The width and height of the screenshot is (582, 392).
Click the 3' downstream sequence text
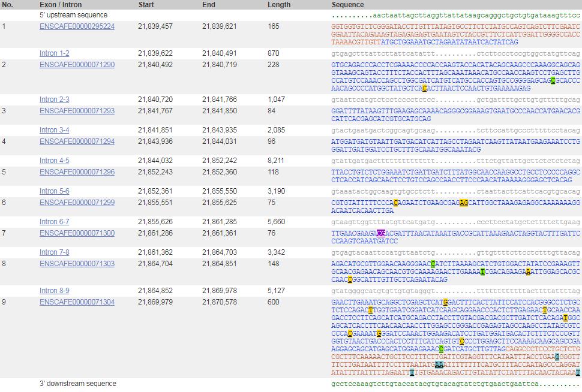(455, 384)
